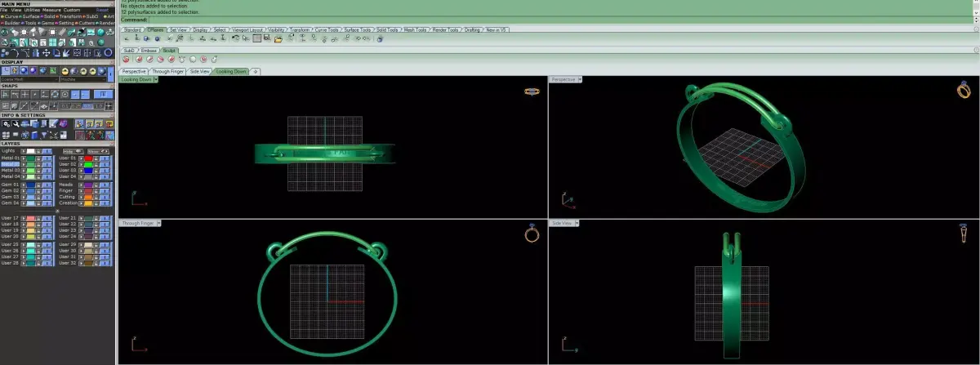The height and width of the screenshot is (365, 980).
Task: Select the gold material sphere in Display panel
Action: click(x=65, y=71)
